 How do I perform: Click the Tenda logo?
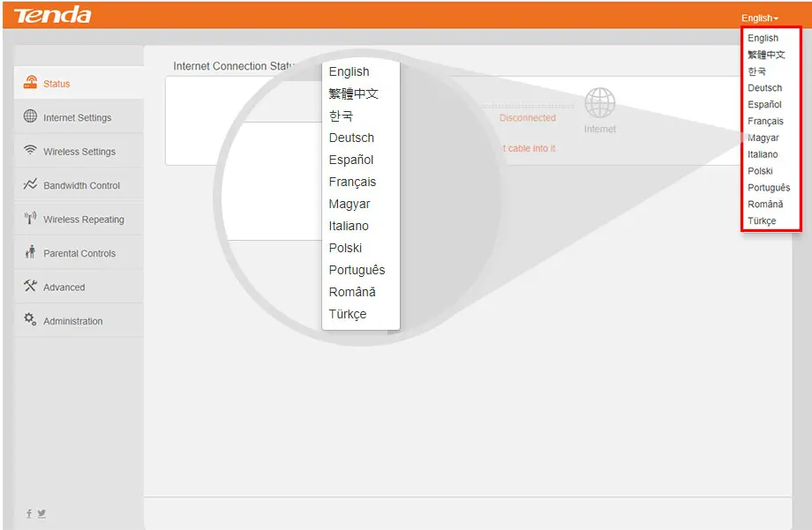point(53,14)
